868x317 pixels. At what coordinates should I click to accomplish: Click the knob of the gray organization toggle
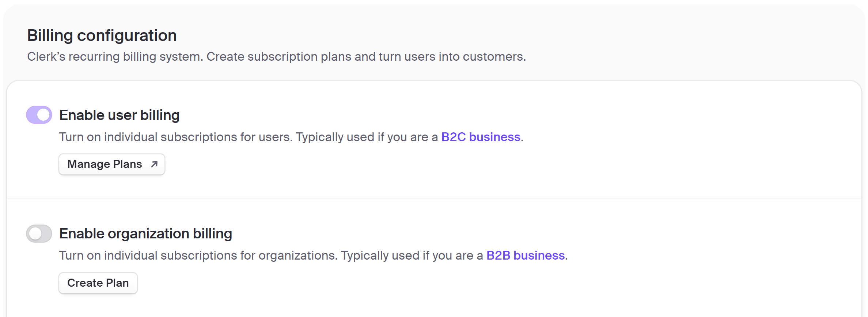pyautogui.click(x=35, y=234)
